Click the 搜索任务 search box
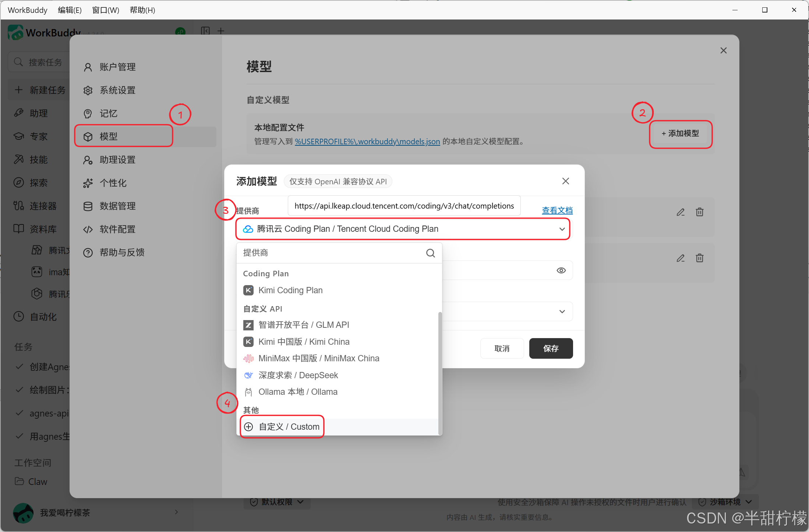This screenshot has height=532, width=809. click(x=39, y=62)
